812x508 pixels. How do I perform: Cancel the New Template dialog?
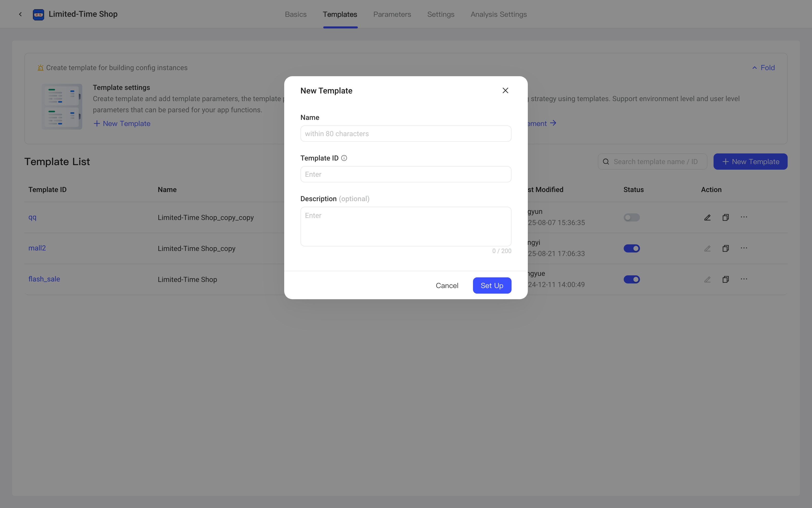(447, 285)
